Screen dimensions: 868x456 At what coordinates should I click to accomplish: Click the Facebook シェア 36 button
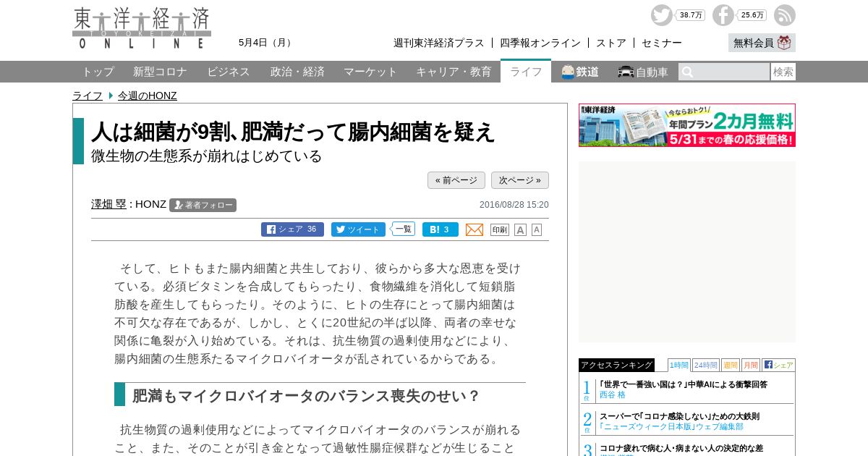coord(292,229)
